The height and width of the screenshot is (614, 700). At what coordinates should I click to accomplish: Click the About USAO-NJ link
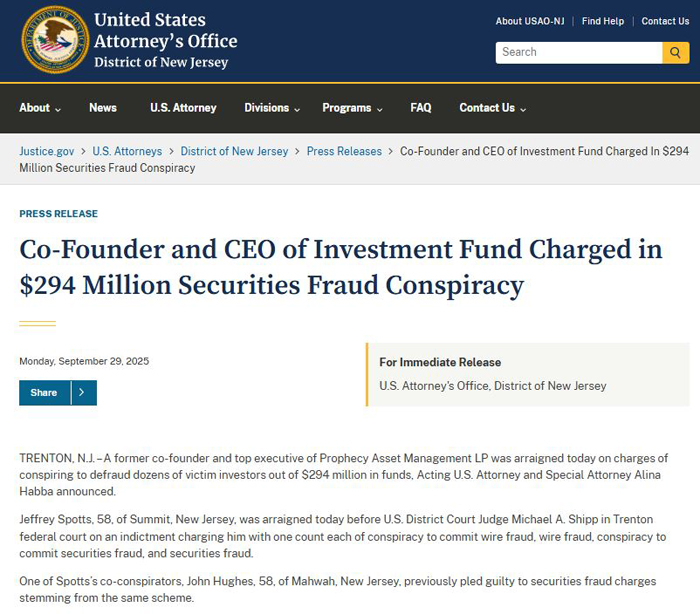(532, 21)
